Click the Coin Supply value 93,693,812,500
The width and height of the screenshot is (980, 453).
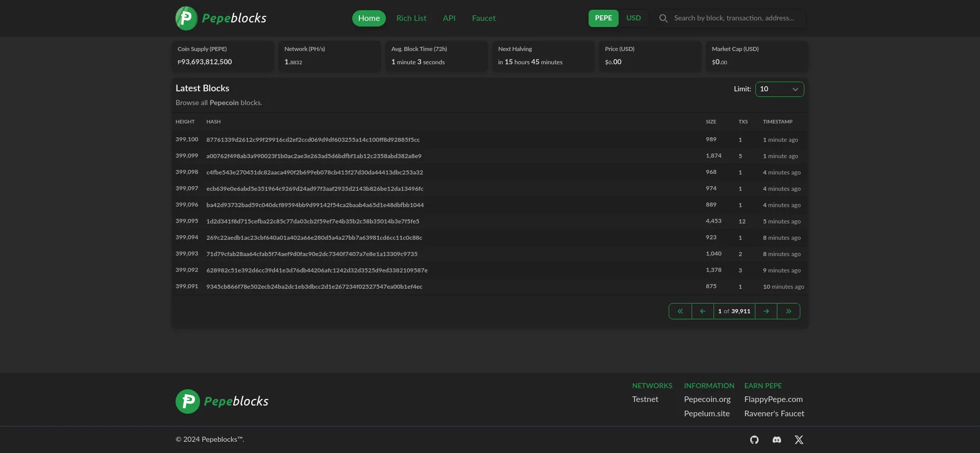[205, 62]
